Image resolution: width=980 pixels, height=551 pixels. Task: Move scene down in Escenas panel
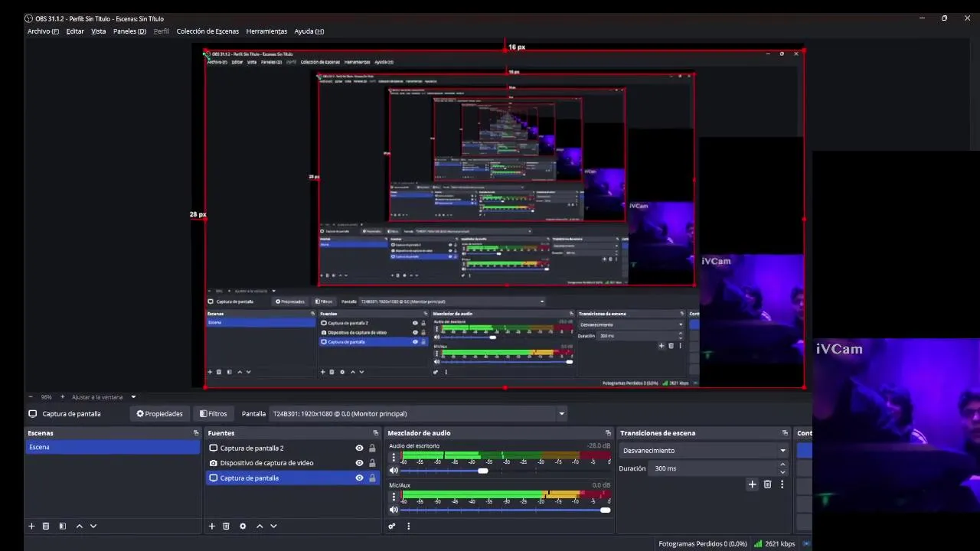coord(93,526)
